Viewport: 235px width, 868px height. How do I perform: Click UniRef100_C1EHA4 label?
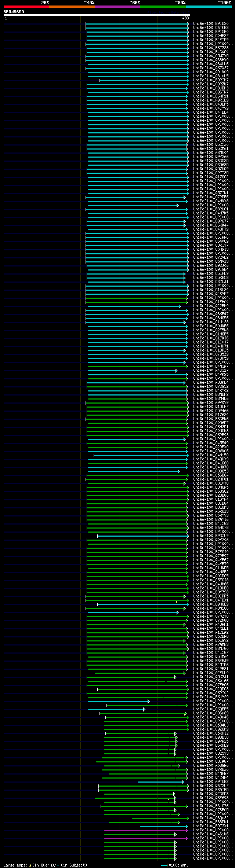[x=211, y=302]
